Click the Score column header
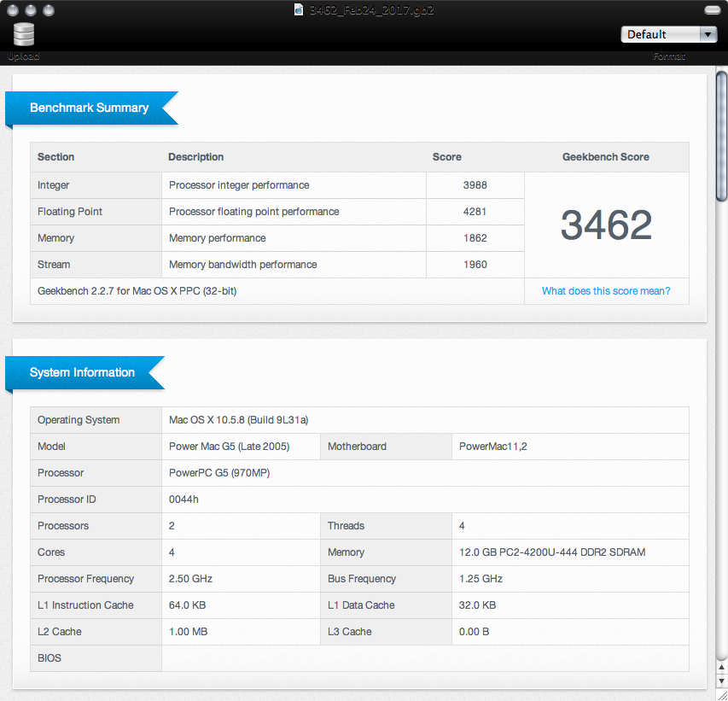The image size is (728, 701). coord(447,157)
